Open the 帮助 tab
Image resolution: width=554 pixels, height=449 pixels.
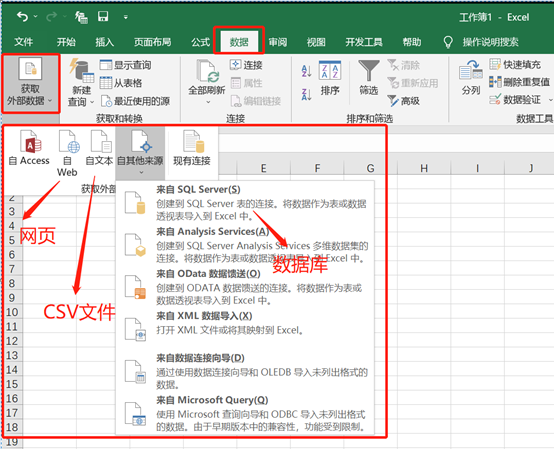[x=412, y=42]
